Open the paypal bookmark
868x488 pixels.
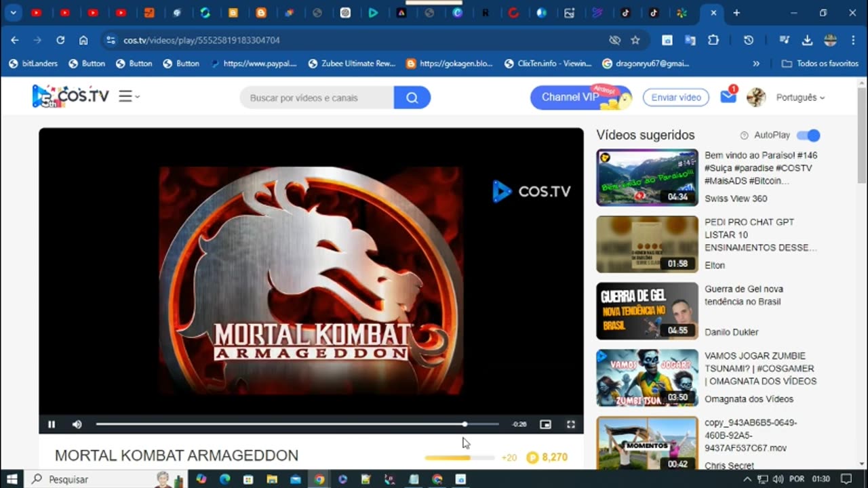(x=254, y=63)
